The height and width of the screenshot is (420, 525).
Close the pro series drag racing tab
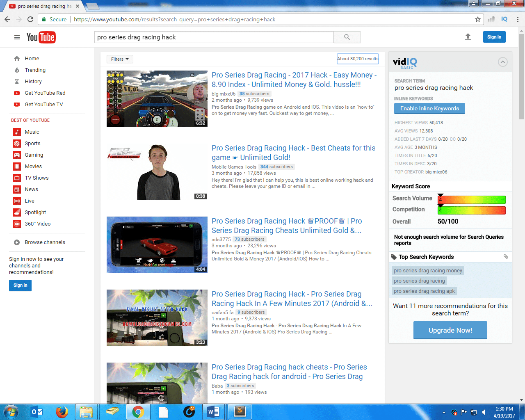pos(77,6)
